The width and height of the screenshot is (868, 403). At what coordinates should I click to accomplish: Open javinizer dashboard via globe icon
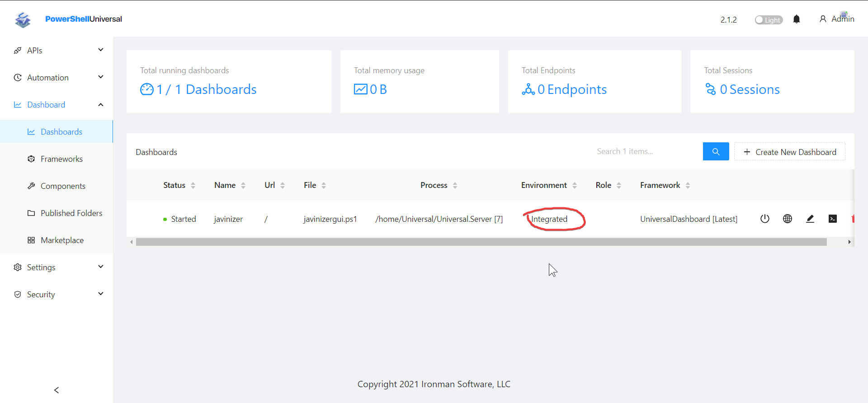pos(788,219)
